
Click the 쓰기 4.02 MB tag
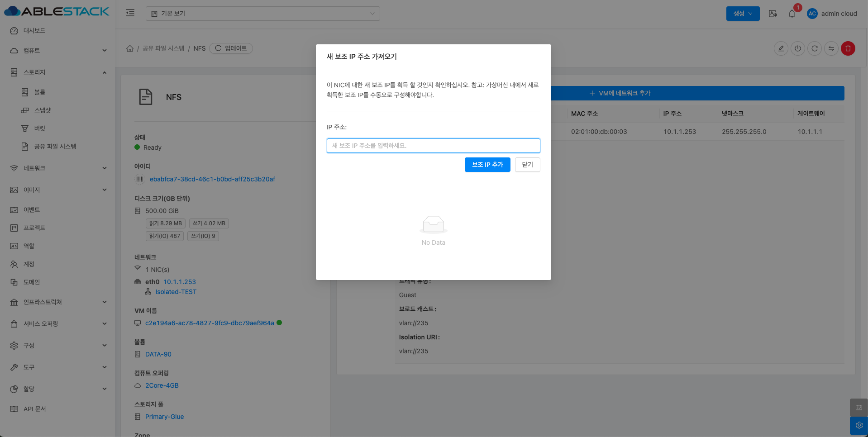tap(209, 223)
